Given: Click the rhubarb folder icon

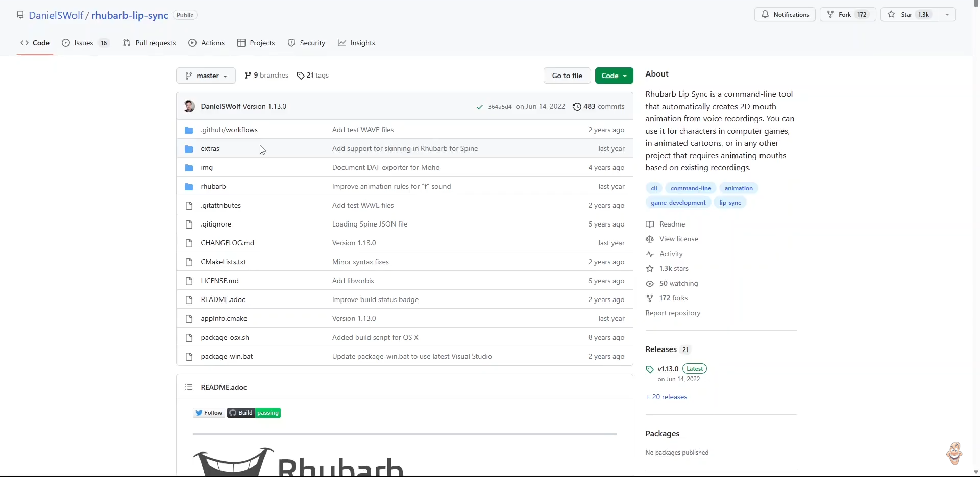Looking at the screenshot, I should [189, 187].
